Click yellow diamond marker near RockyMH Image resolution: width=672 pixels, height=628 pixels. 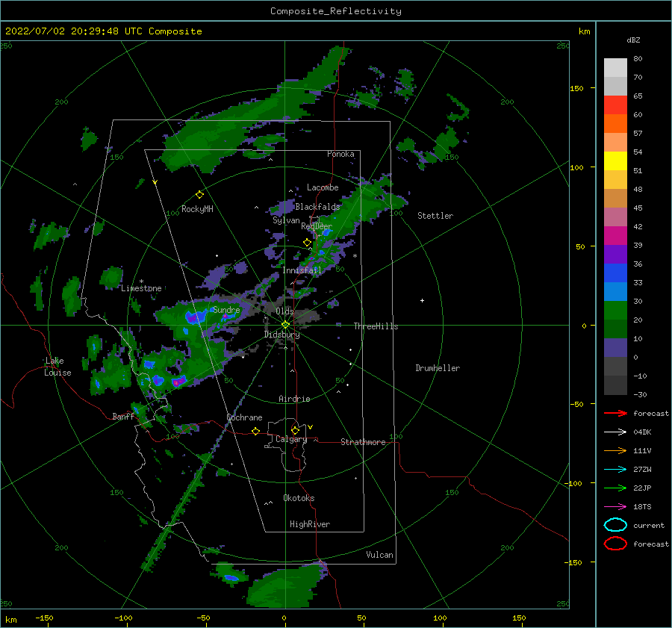point(199,195)
